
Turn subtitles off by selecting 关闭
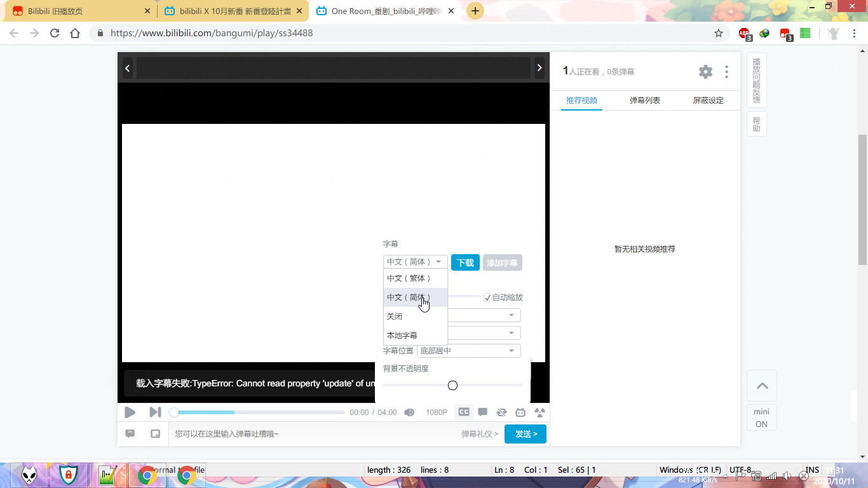(394, 316)
